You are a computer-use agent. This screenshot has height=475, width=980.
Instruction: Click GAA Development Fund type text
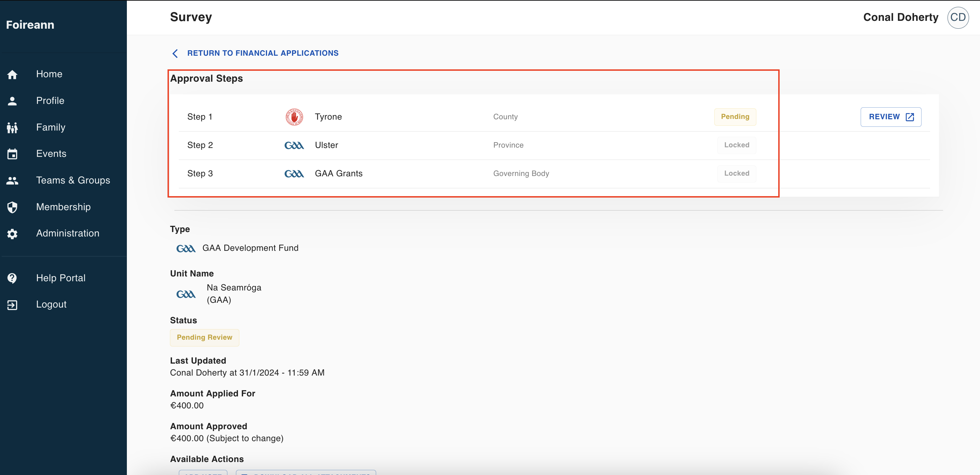[x=250, y=248]
